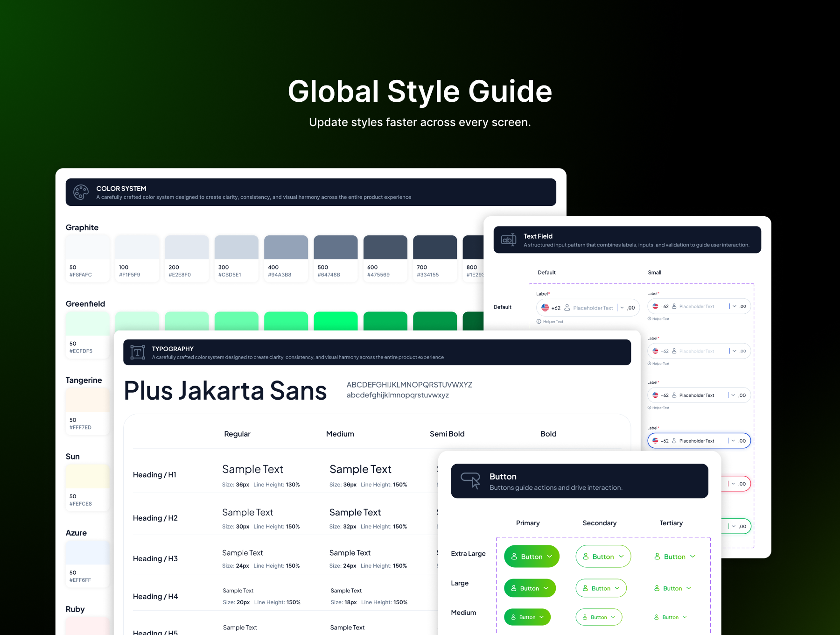
Task: Click Placeholder Text in the topmost Small field
Action: coord(697,306)
